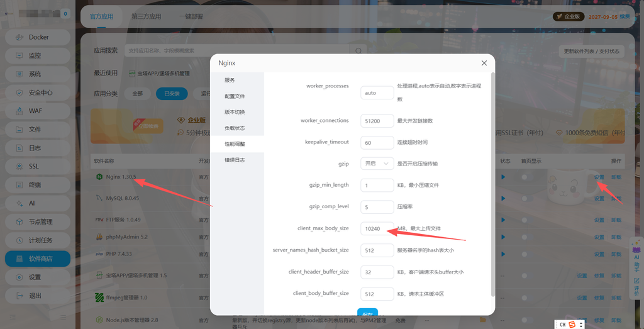
Task: Click the FTP服务 row status play icon
Action: (x=502, y=220)
